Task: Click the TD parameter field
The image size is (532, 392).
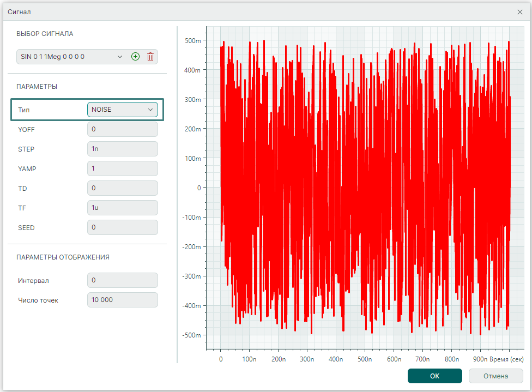Action: tap(122, 188)
